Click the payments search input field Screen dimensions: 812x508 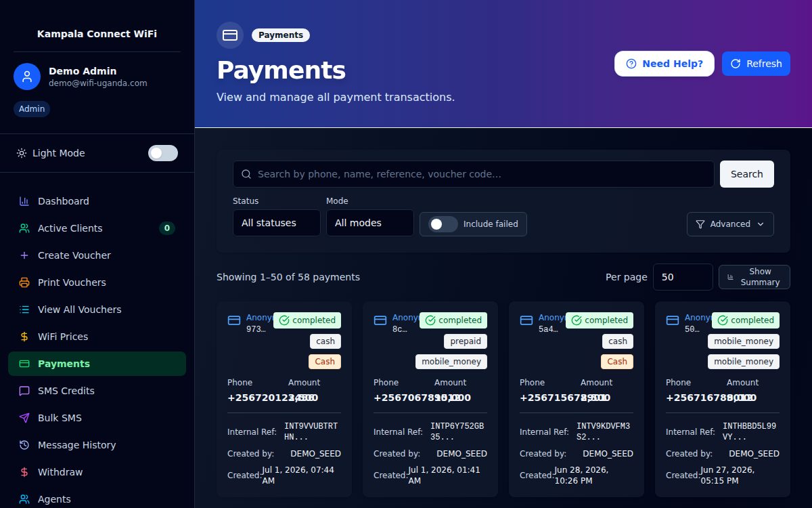[x=474, y=174]
